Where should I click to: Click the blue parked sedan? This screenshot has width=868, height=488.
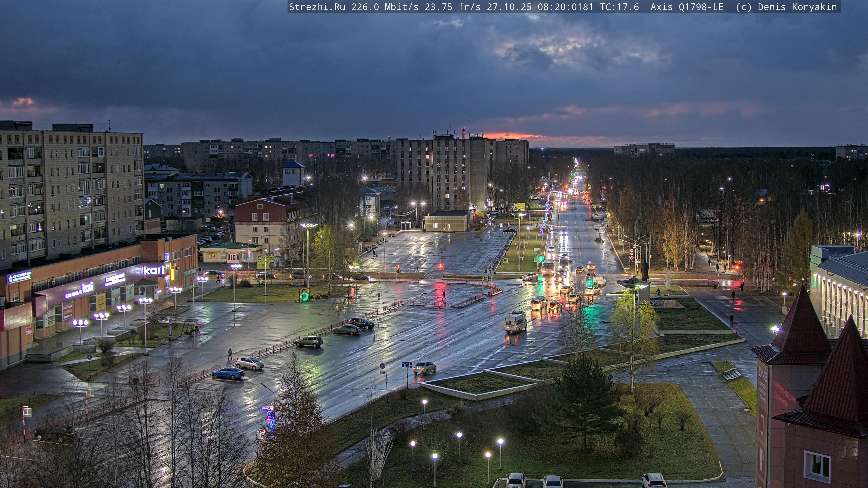click(x=228, y=373)
